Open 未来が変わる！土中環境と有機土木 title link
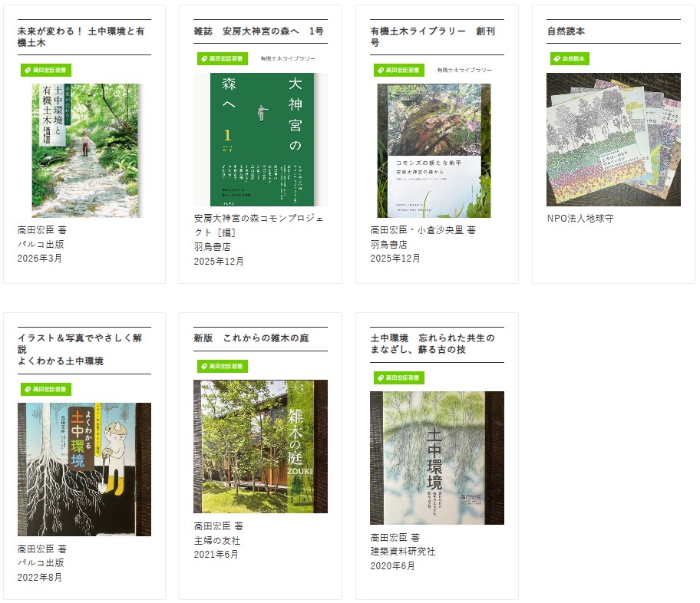 [81, 37]
